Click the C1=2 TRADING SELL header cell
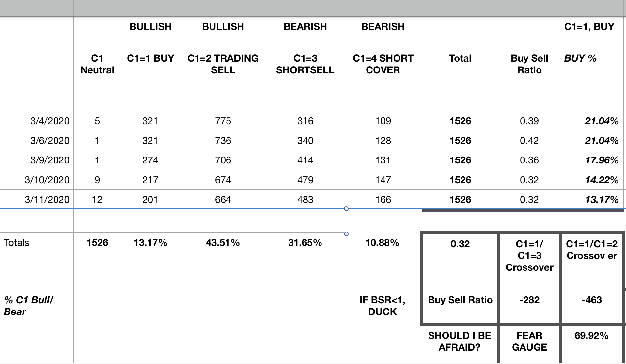Image resolution: width=626 pixels, height=364 pixels. coord(223,64)
